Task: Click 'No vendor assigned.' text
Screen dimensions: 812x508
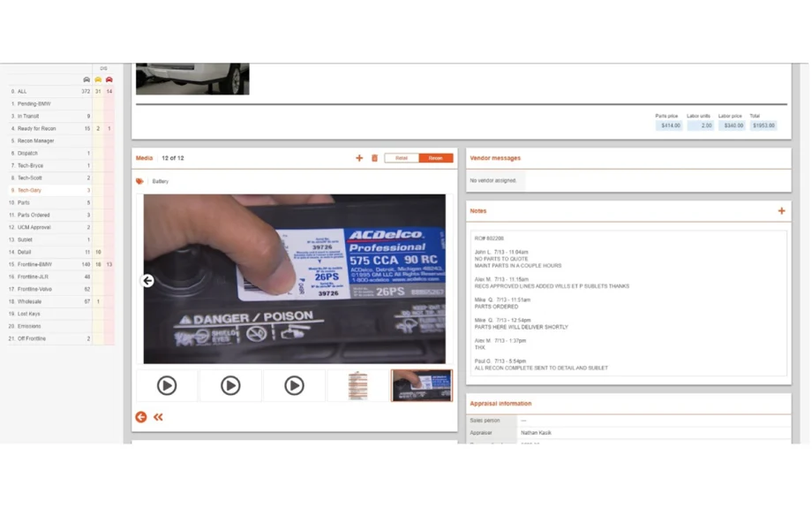Action: [493, 180]
